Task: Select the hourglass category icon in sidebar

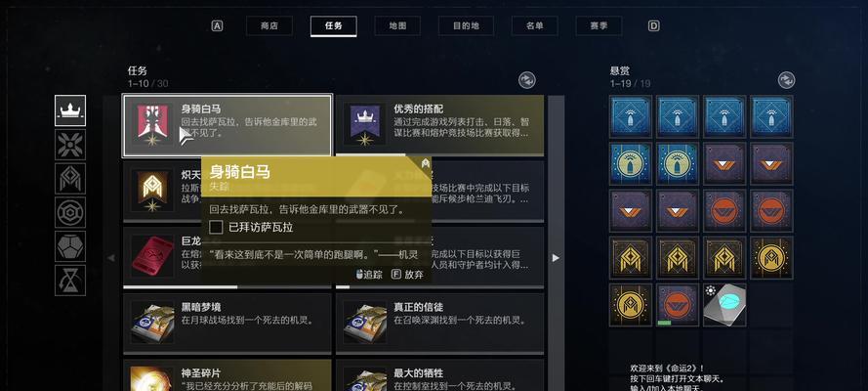Action: point(70,281)
